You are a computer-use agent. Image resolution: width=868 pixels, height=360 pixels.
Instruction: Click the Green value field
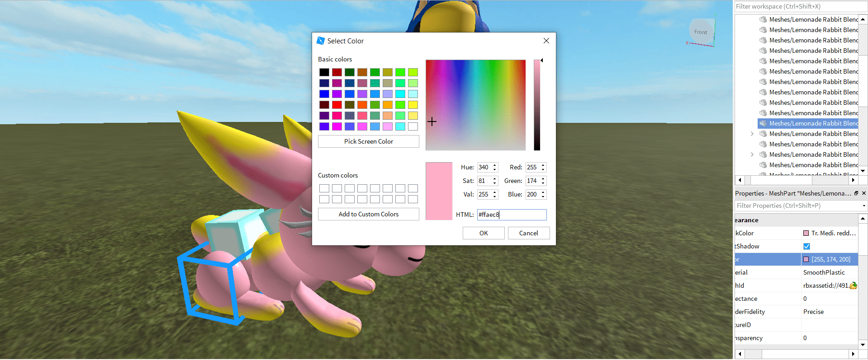(532, 181)
